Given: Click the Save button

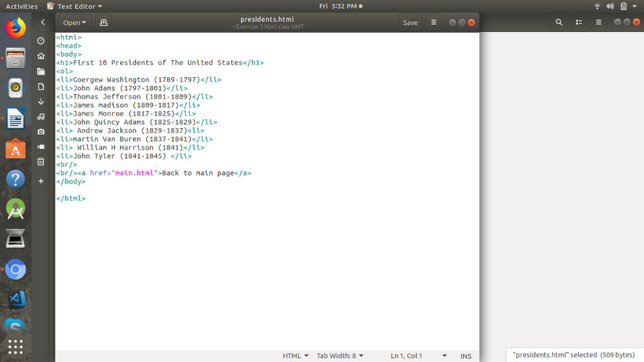Looking at the screenshot, I should 409,22.
